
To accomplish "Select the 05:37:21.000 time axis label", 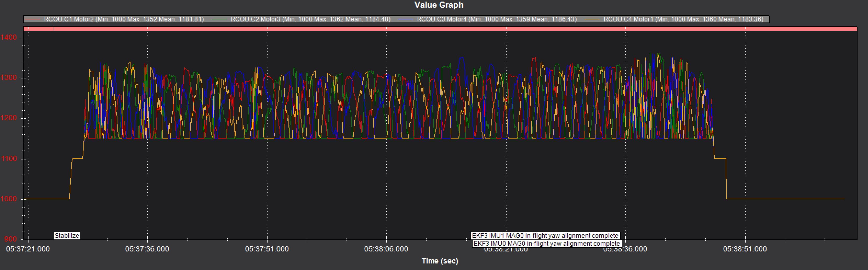I will pos(28,249).
